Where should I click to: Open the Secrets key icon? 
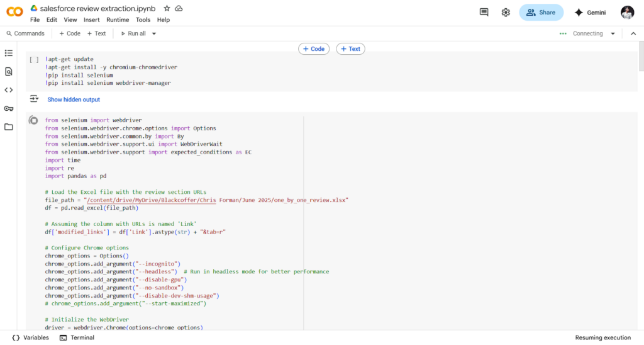(9, 108)
